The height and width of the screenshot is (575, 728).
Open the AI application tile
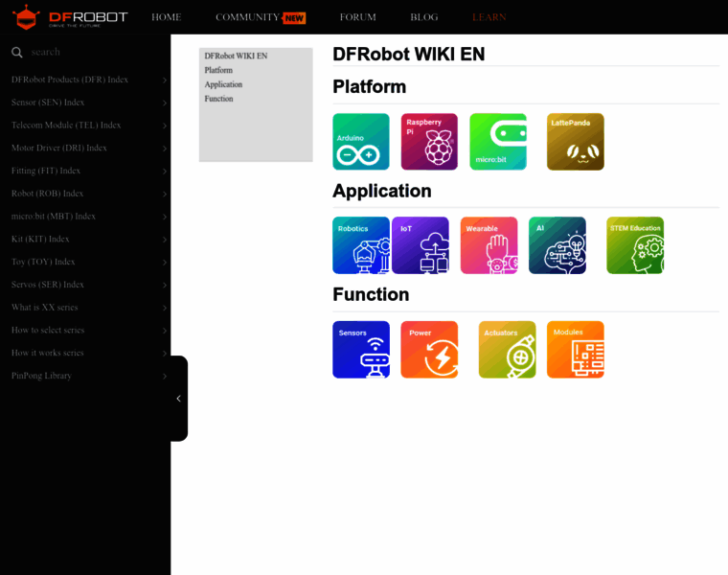[557, 245]
